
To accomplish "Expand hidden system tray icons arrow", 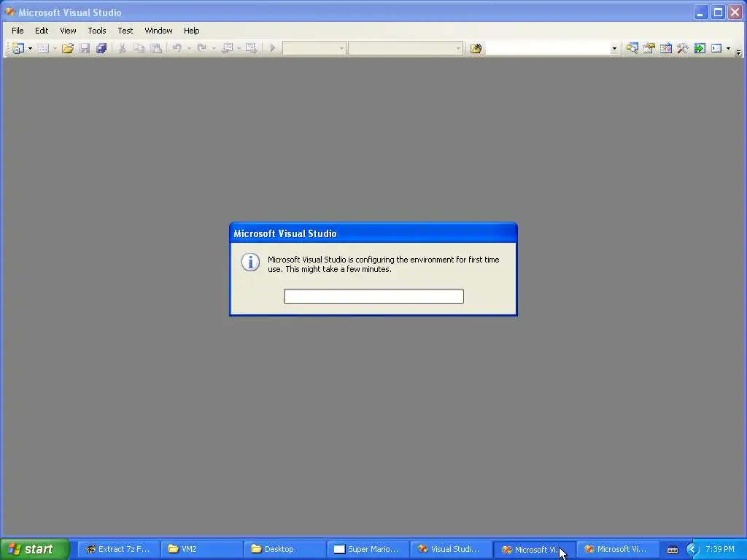I will (x=692, y=550).
